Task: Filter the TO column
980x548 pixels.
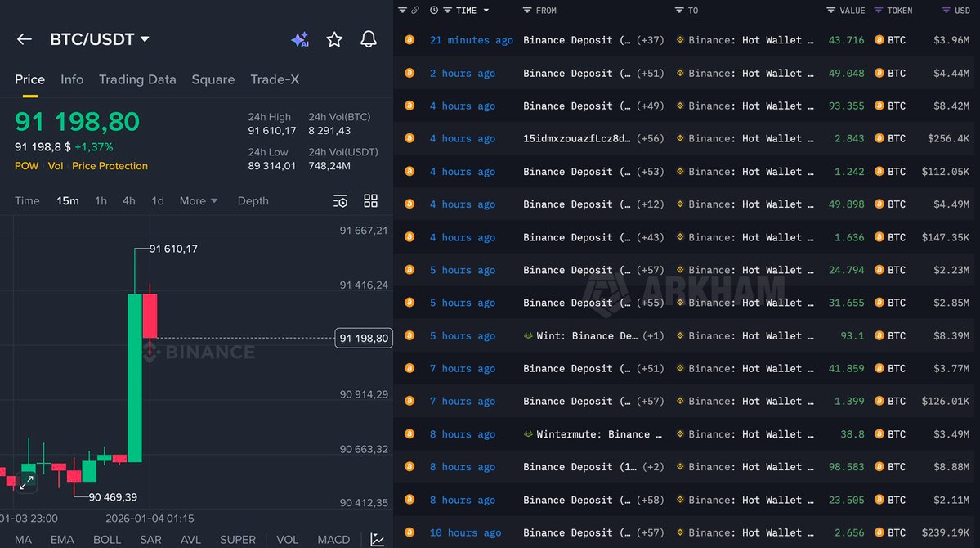Action: pyautogui.click(x=679, y=10)
